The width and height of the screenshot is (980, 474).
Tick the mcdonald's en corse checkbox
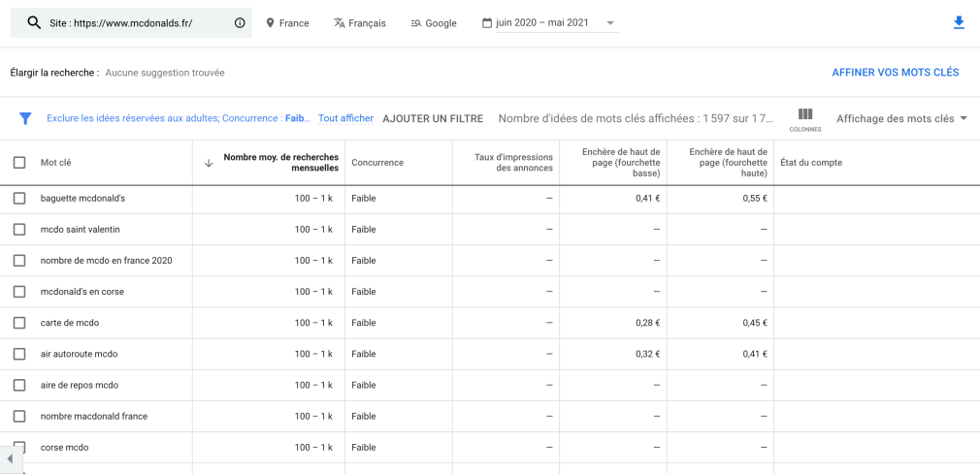tap(19, 292)
